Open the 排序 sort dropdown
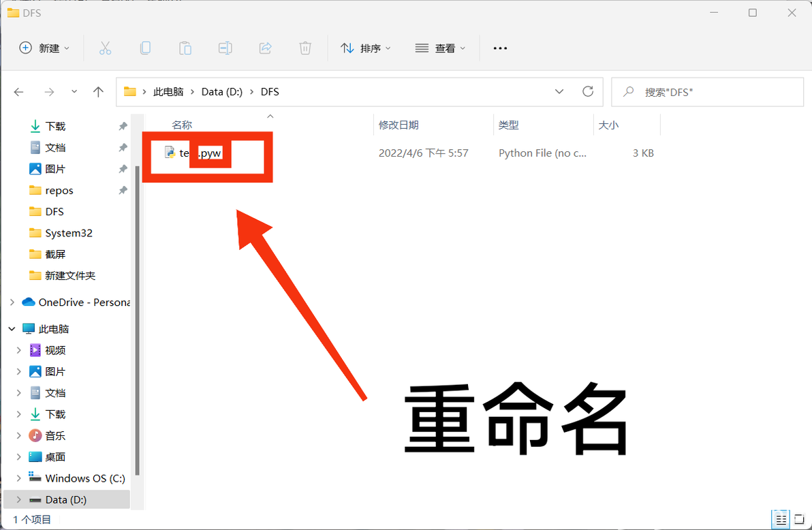The image size is (812, 530). tap(366, 48)
